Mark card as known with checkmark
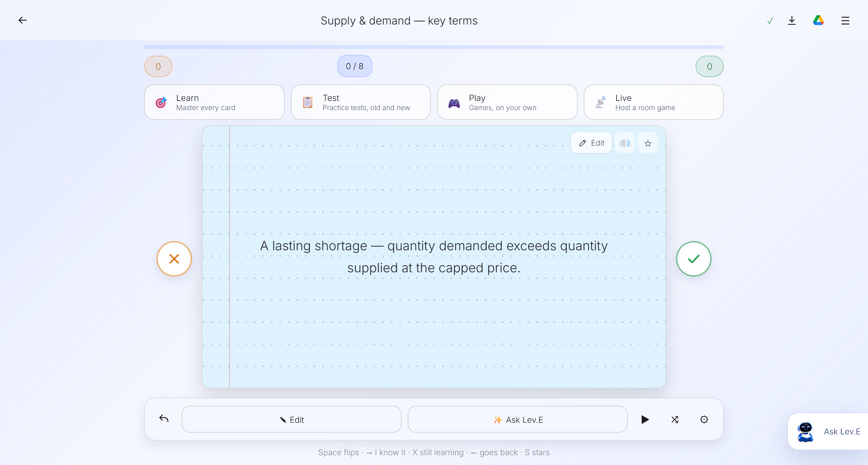 (693, 259)
